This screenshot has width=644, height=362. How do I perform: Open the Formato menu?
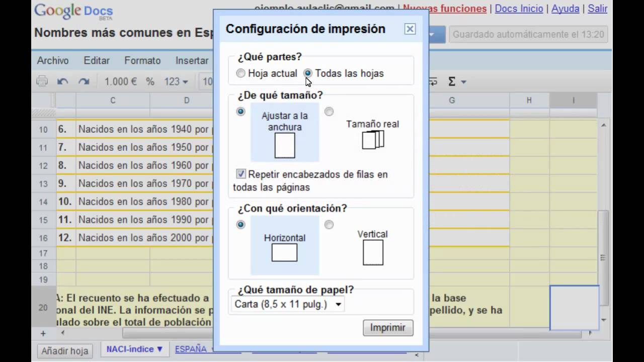(x=142, y=60)
